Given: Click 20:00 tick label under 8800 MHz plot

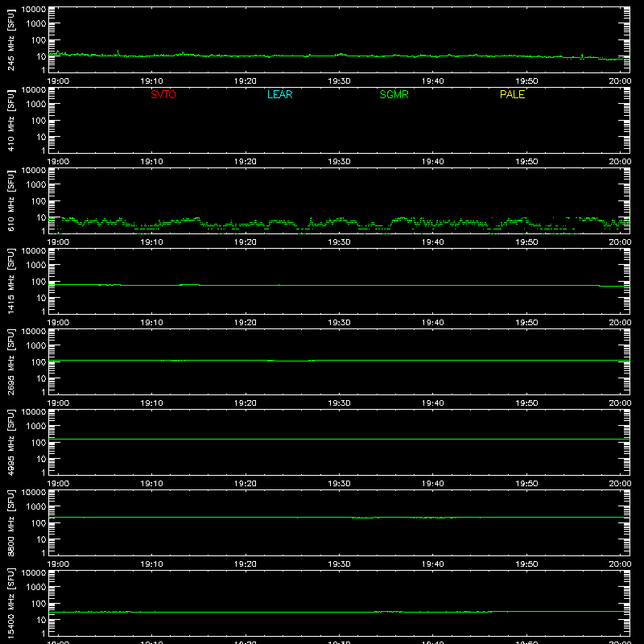Looking at the screenshot, I should coord(620,564).
